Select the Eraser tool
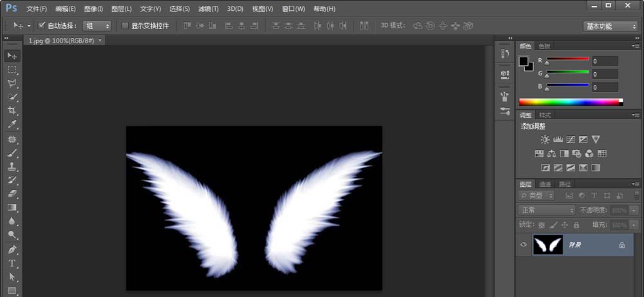The image size is (644, 297). (12, 194)
